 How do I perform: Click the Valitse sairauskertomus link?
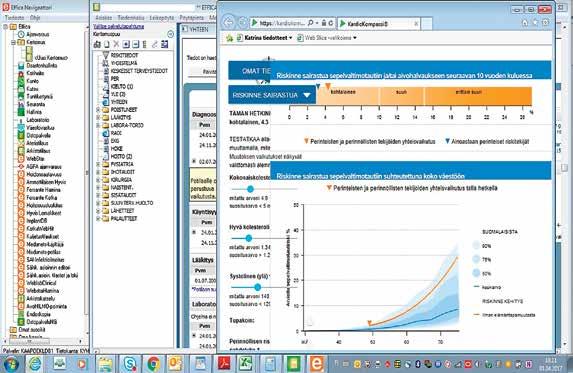pyautogui.click(x=118, y=27)
